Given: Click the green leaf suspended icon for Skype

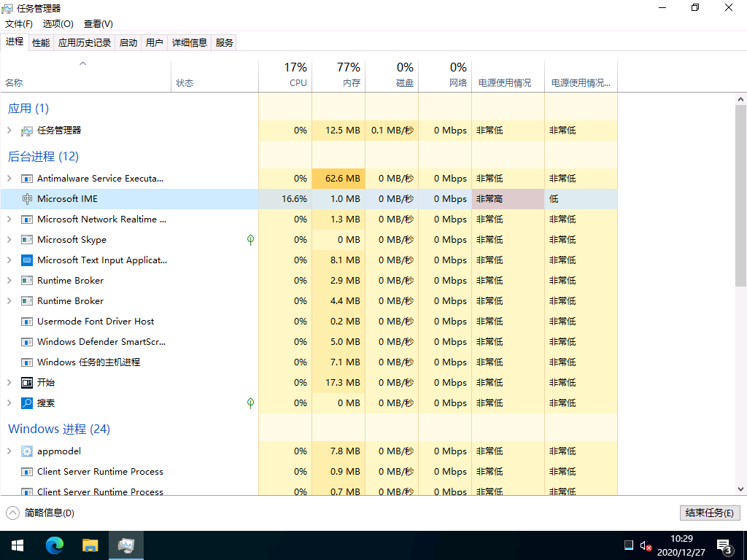Looking at the screenshot, I should pos(251,239).
